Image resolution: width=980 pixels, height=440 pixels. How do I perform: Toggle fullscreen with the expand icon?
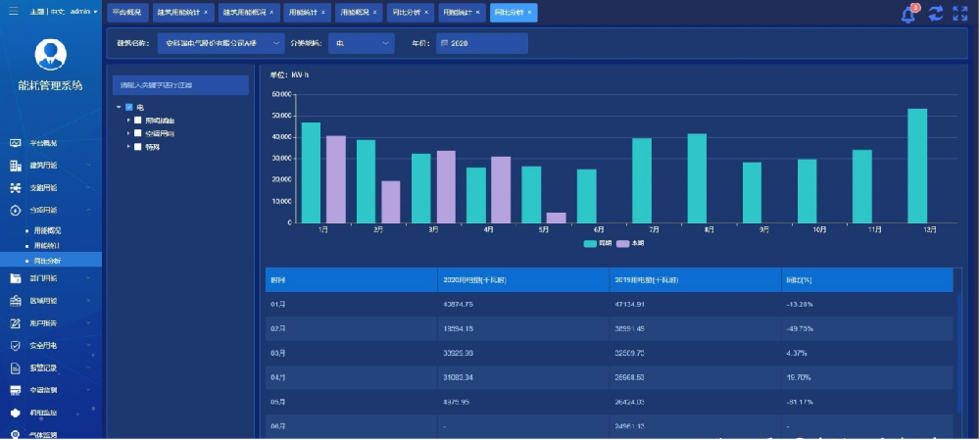tap(960, 14)
